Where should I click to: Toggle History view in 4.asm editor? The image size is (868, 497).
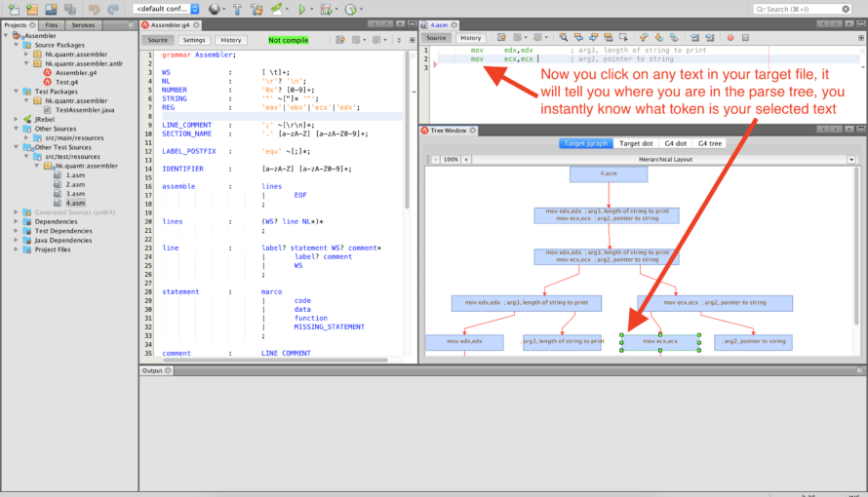coord(470,38)
